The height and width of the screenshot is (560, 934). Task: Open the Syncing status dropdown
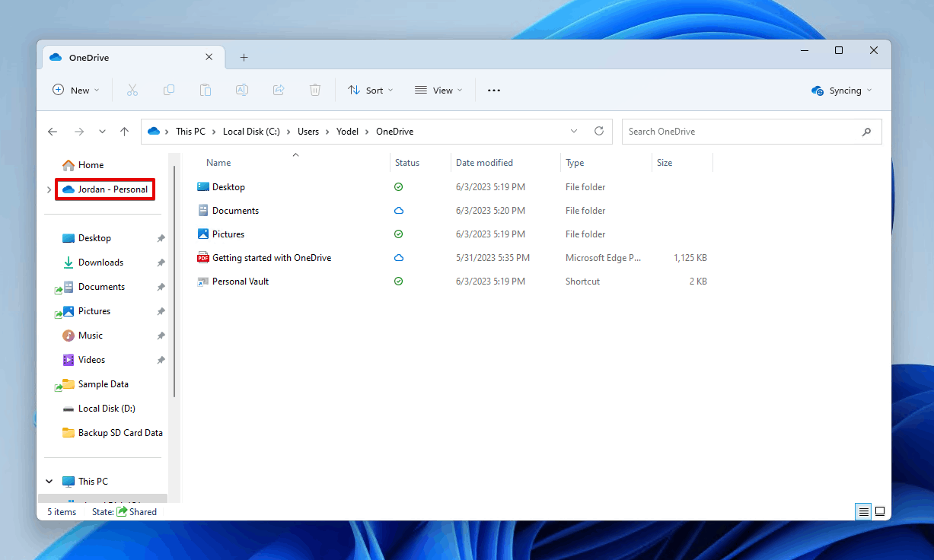pos(842,91)
